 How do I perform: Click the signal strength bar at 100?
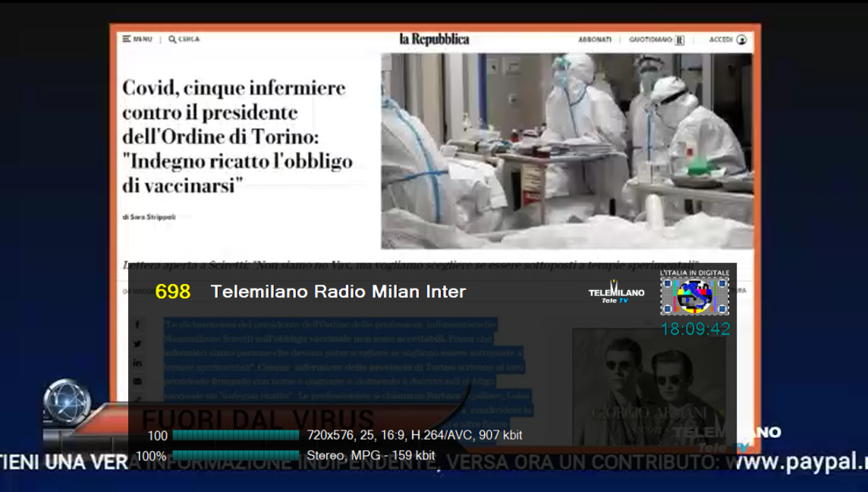pos(236,436)
